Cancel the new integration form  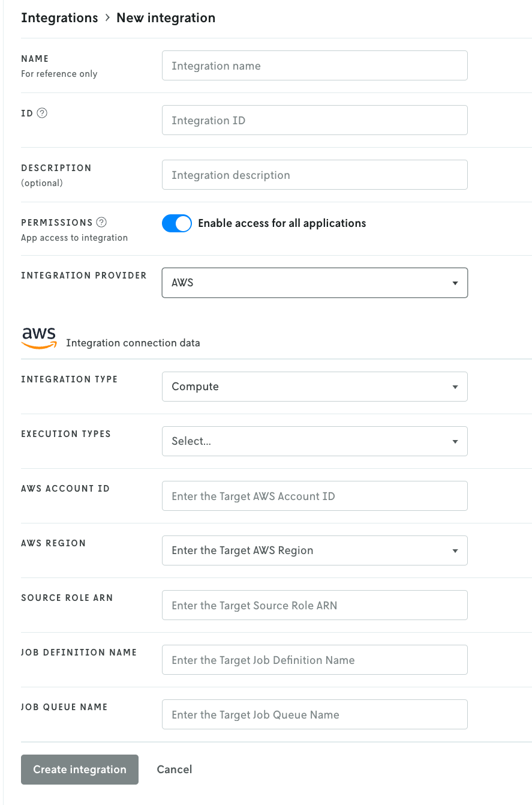click(174, 769)
